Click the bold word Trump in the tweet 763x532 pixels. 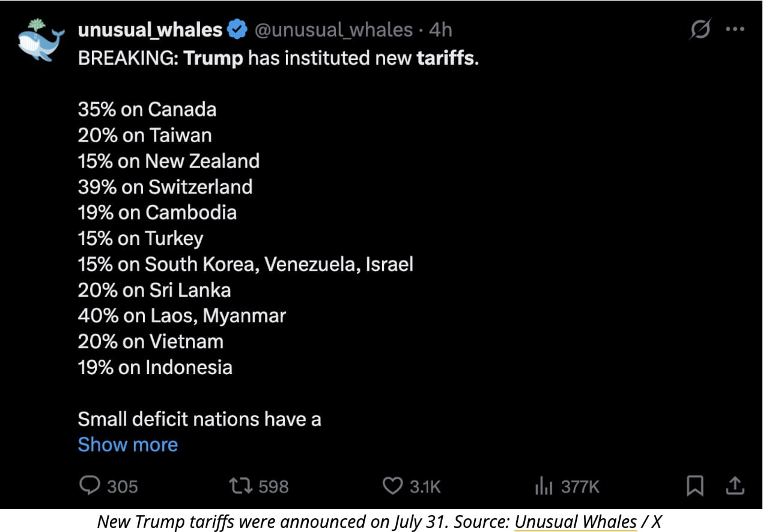[213, 59]
